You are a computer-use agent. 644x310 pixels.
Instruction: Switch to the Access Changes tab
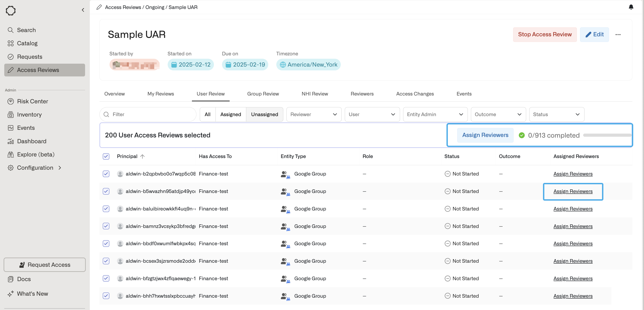415,94
